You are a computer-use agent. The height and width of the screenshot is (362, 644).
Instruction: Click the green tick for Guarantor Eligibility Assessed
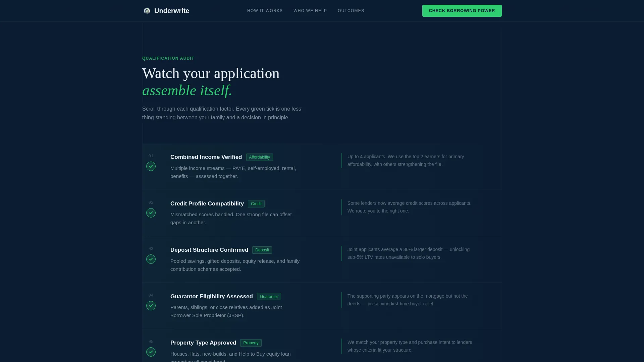click(x=151, y=306)
